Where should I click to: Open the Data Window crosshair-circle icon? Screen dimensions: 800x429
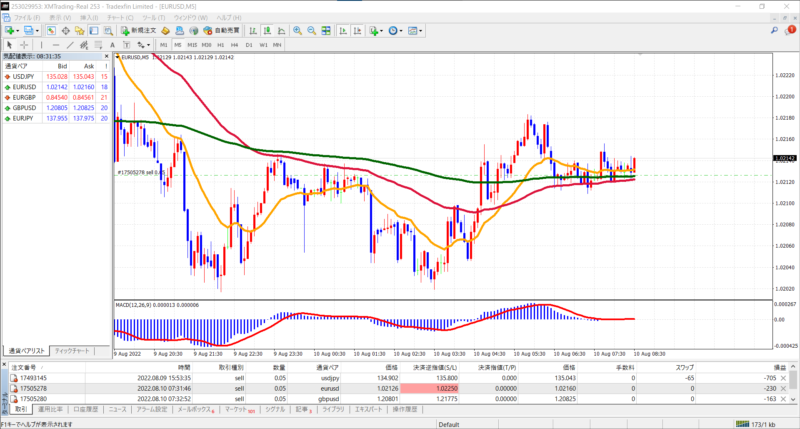tap(65, 31)
